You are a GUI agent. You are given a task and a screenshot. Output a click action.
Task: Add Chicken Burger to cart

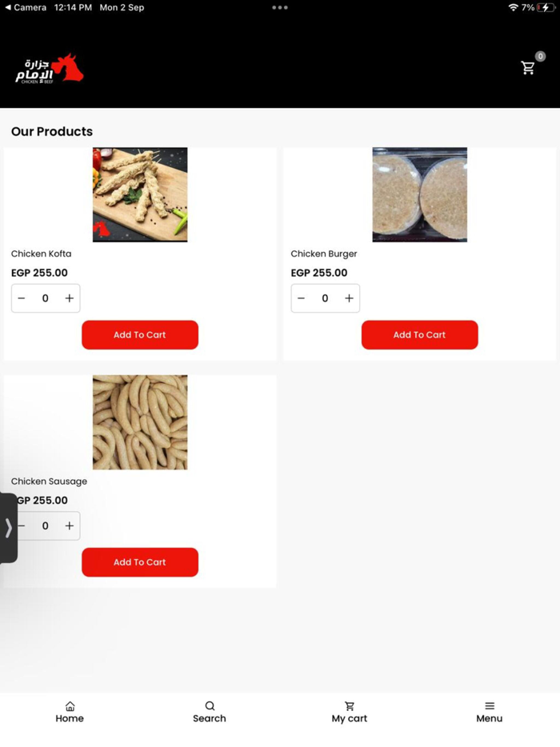pos(419,335)
